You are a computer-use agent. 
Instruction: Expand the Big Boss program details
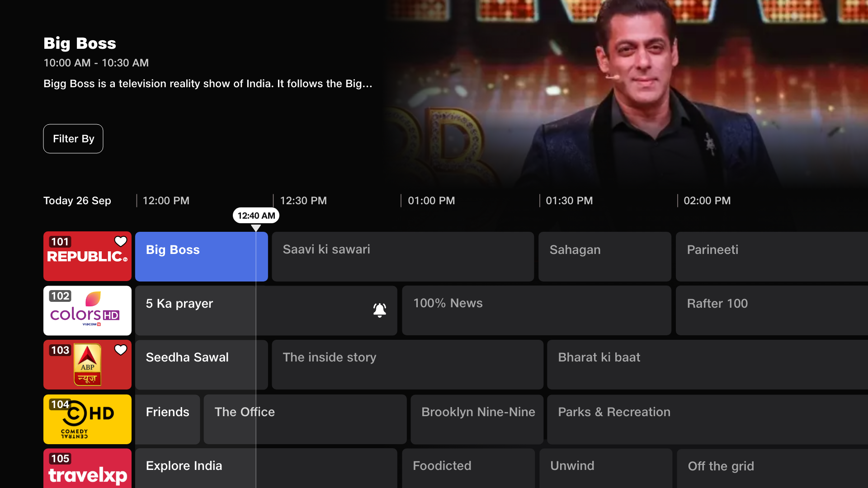(x=201, y=256)
